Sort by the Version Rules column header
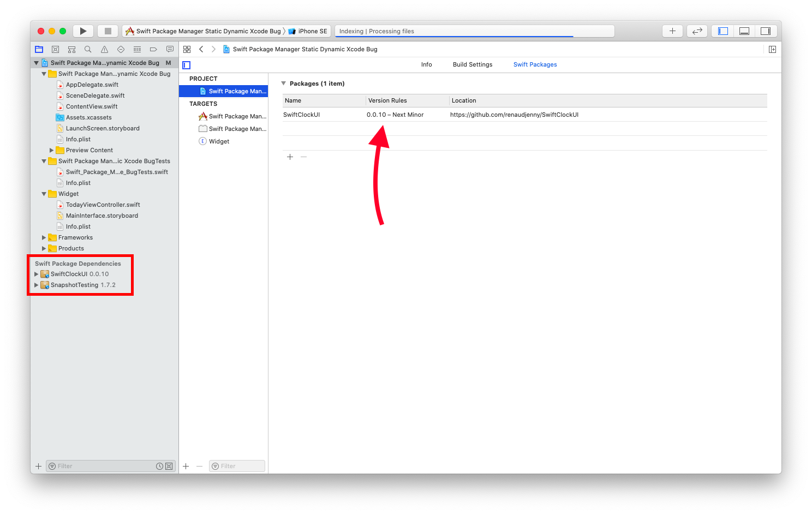Viewport: 812px width, 514px height. tap(408, 100)
